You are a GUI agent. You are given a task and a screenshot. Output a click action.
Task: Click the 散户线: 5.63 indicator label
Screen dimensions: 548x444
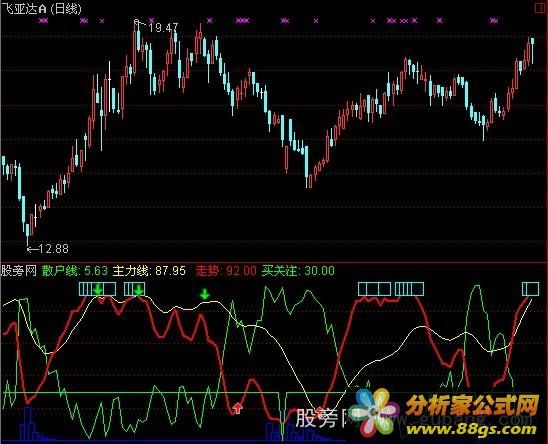pos(75,271)
